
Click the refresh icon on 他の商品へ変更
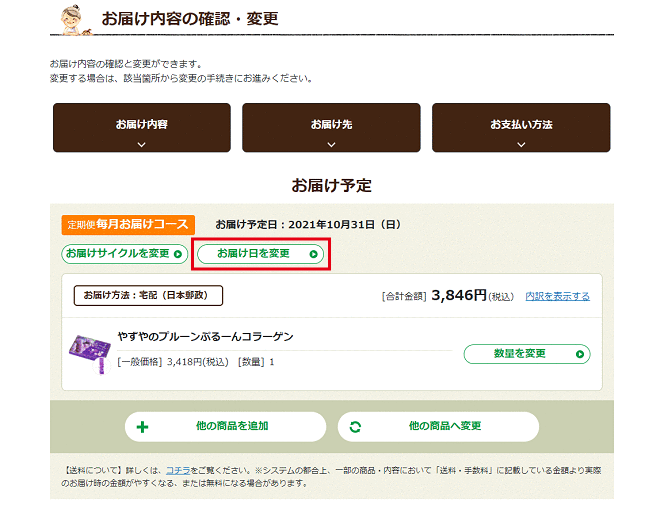coord(355,427)
